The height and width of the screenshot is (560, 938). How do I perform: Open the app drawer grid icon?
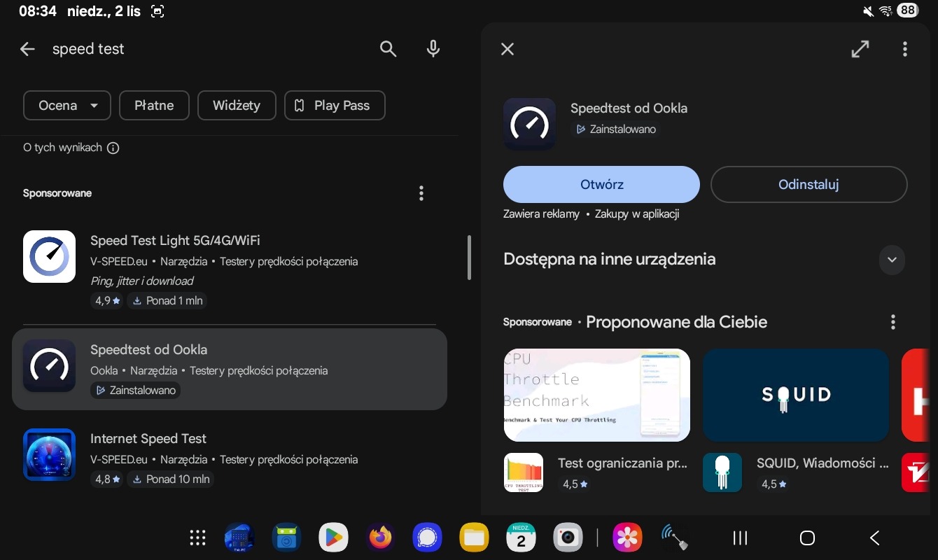pyautogui.click(x=198, y=538)
